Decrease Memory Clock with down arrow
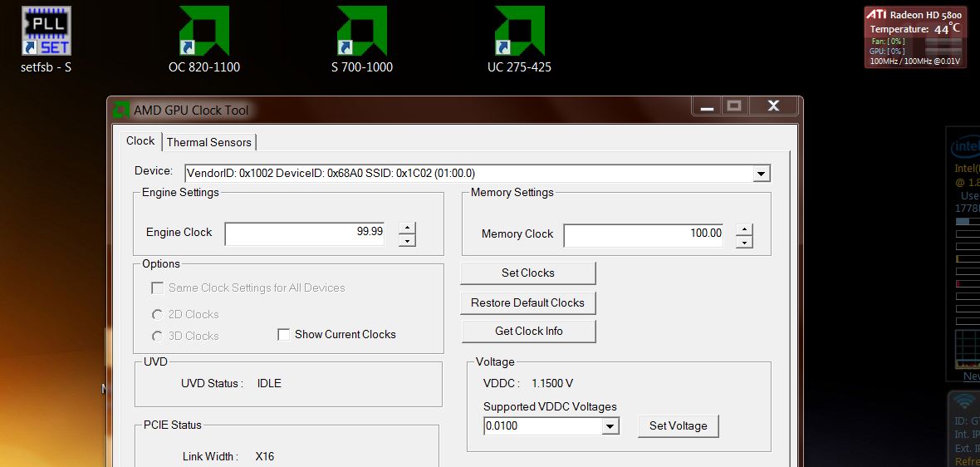980x467 pixels. [744, 242]
